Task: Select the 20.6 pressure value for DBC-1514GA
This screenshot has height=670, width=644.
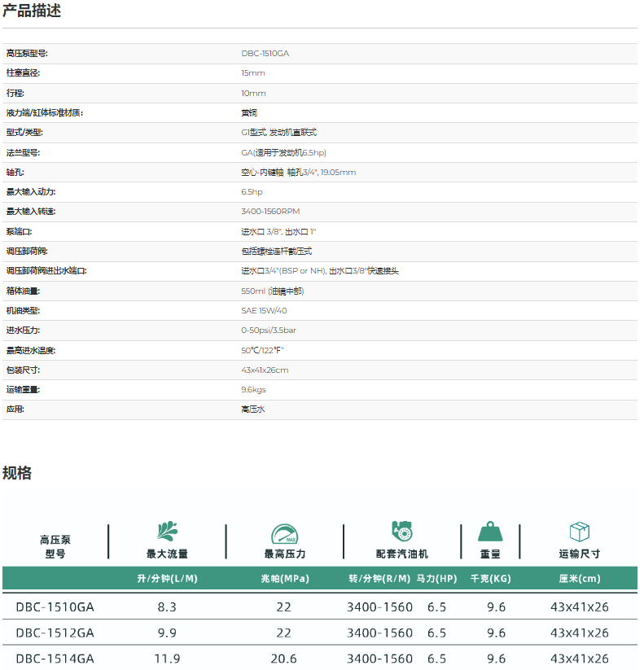Action: [x=283, y=658]
